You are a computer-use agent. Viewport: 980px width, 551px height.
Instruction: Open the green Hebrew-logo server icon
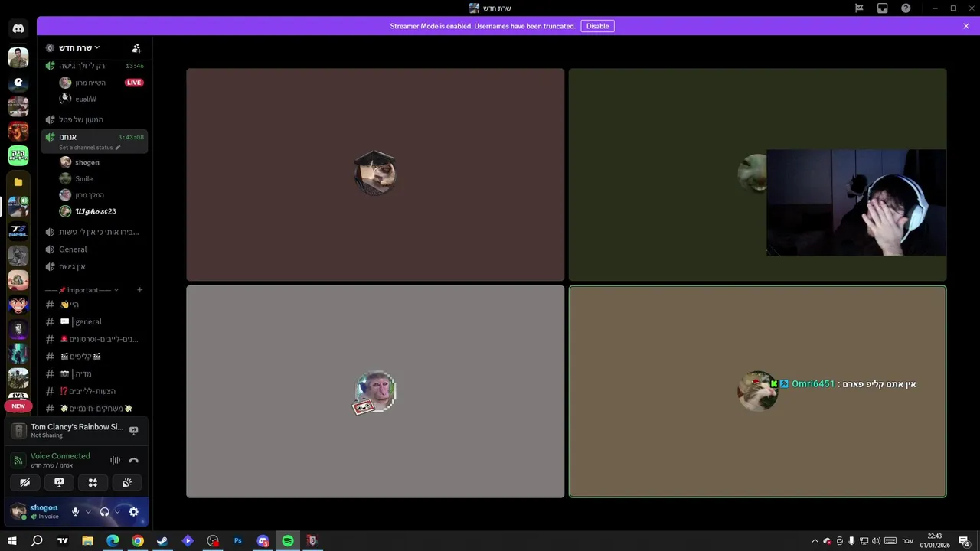(18, 155)
